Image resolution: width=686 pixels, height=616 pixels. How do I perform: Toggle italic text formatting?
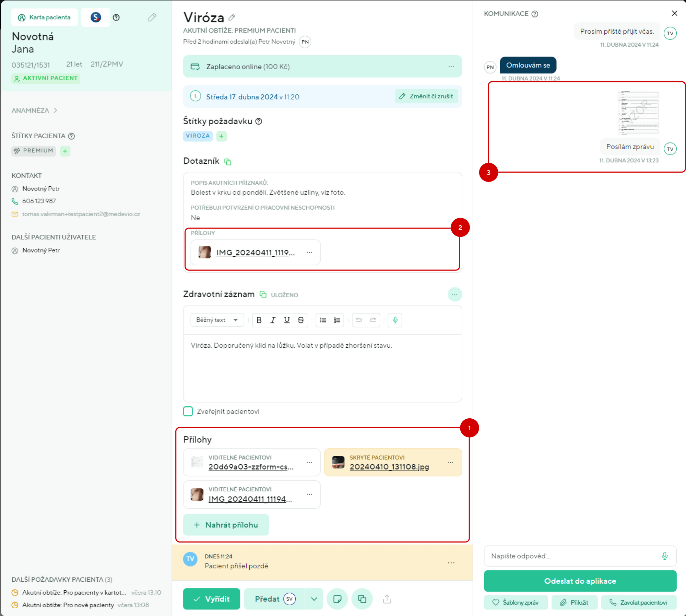click(273, 320)
